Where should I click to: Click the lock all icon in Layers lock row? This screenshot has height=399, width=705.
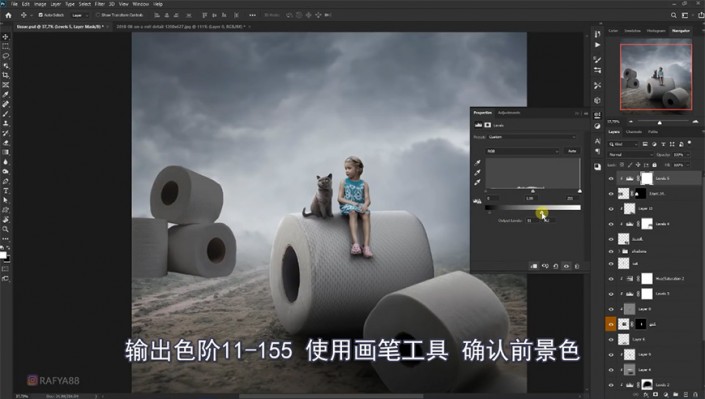654,165
